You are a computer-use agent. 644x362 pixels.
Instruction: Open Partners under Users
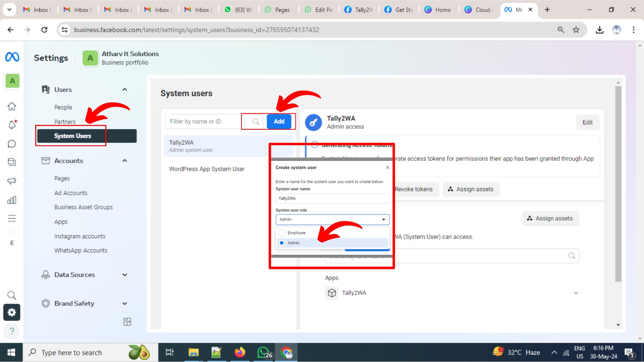click(65, 122)
